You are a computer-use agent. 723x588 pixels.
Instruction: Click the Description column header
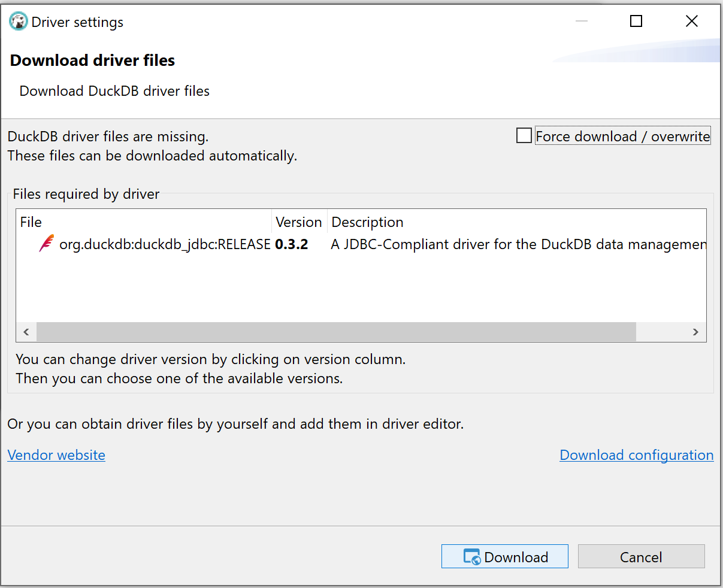pyautogui.click(x=367, y=222)
